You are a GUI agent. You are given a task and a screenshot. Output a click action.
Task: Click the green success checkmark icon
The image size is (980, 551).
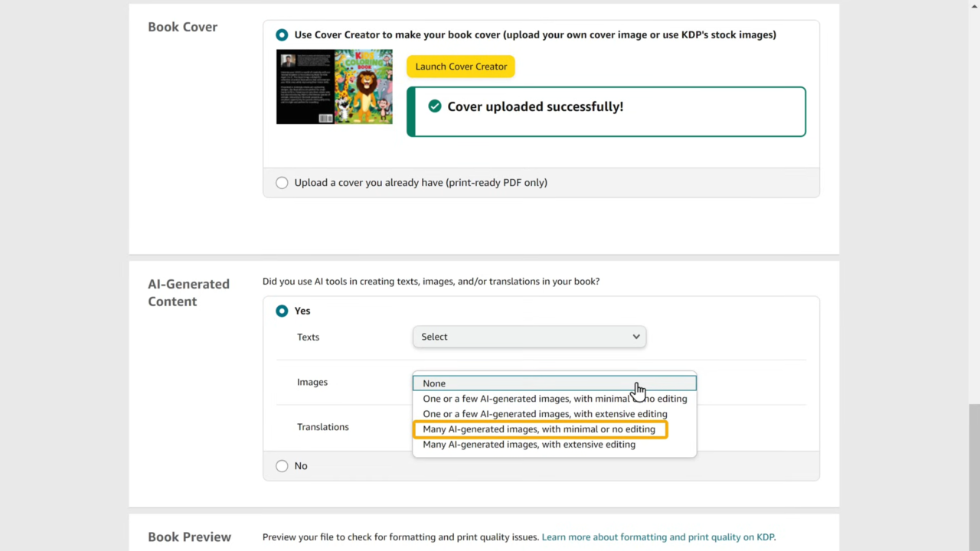click(x=435, y=106)
